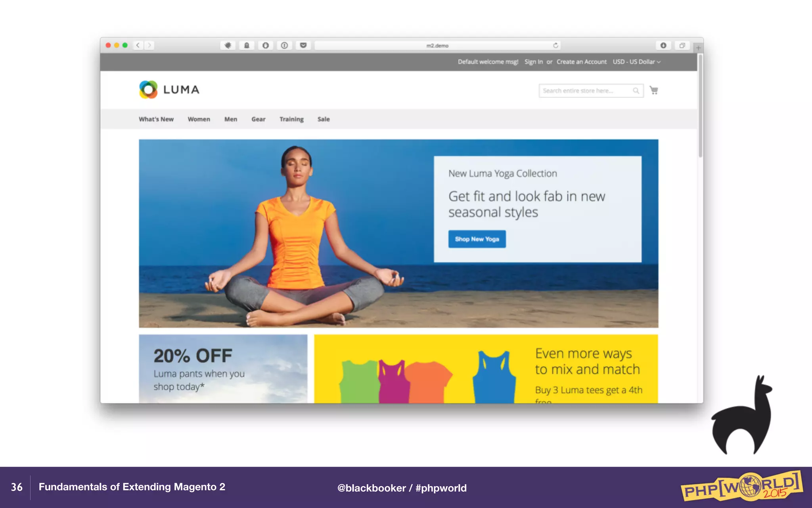Select the Sale menu item
This screenshot has width=812, height=508.
coord(324,119)
